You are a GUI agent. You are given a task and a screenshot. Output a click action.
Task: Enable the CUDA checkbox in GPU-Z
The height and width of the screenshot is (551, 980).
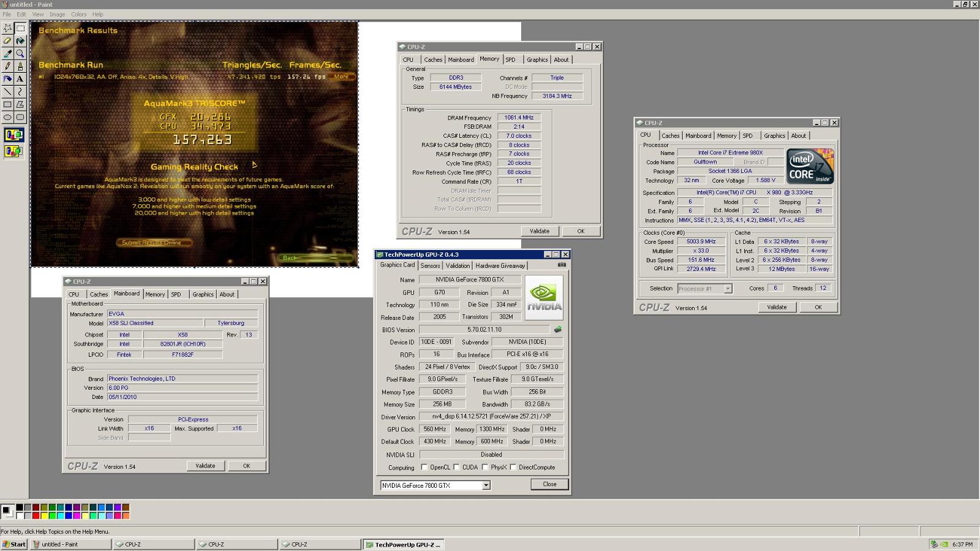(456, 467)
